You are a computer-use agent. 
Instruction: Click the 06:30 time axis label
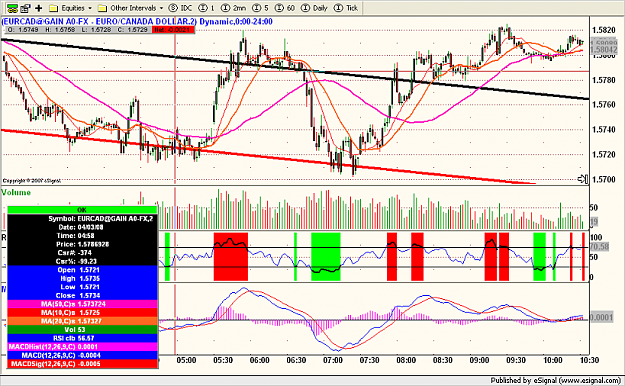[x=296, y=360]
